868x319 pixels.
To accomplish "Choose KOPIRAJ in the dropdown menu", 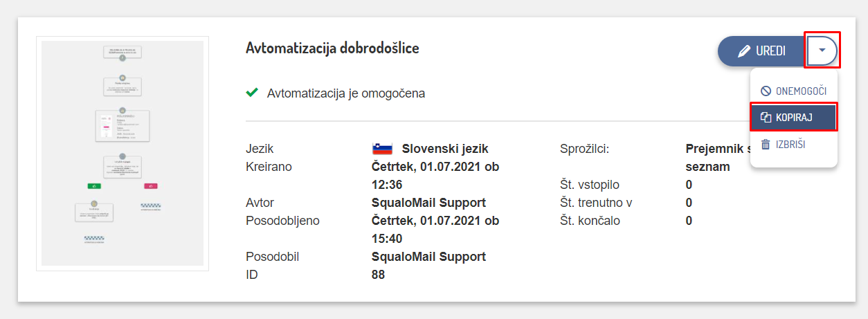I will [x=793, y=118].
